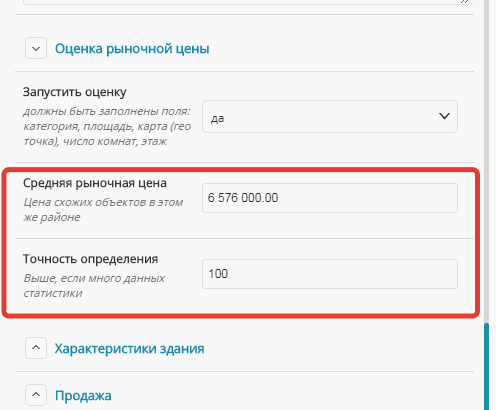This screenshot has height=410, width=496.
Task: Open the Характеристики здания heading link
Action: coord(129,349)
